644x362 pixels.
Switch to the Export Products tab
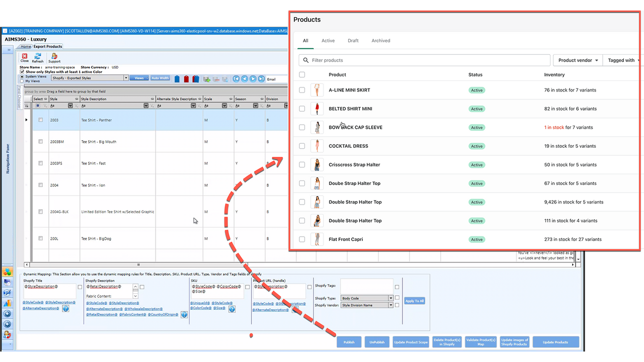coord(48,46)
